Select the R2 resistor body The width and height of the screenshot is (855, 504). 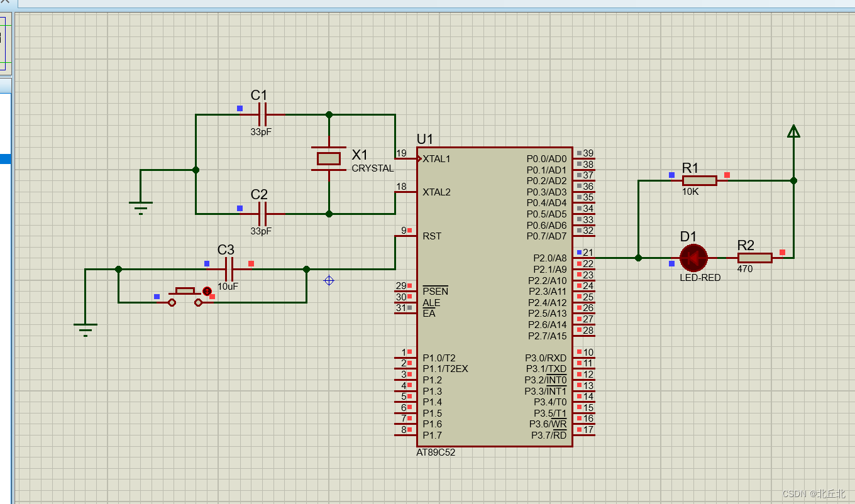[x=754, y=258]
